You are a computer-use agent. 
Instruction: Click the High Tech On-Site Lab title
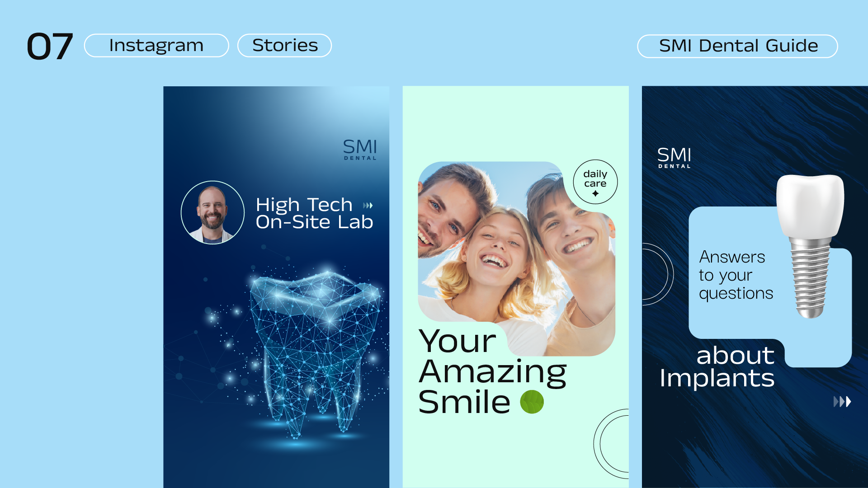pyautogui.click(x=314, y=213)
